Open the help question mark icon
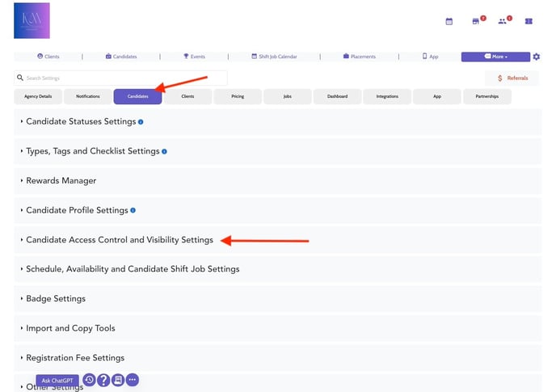Image resolution: width=556 pixels, height=392 pixels. (x=103, y=380)
